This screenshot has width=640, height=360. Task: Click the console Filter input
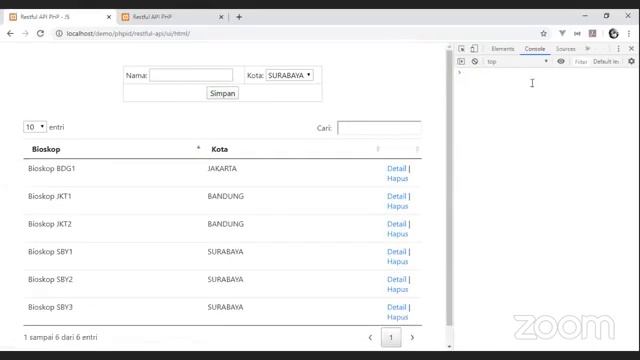581,62
